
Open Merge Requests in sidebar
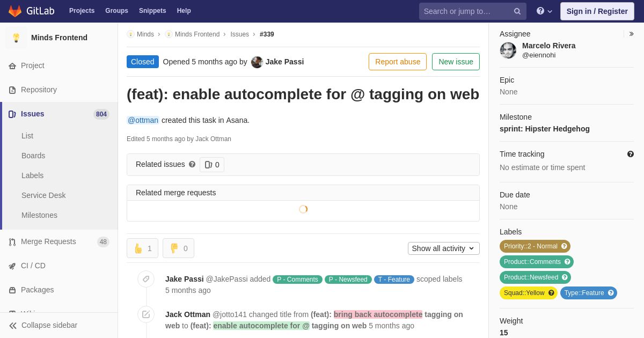click(x=59, y=241)
